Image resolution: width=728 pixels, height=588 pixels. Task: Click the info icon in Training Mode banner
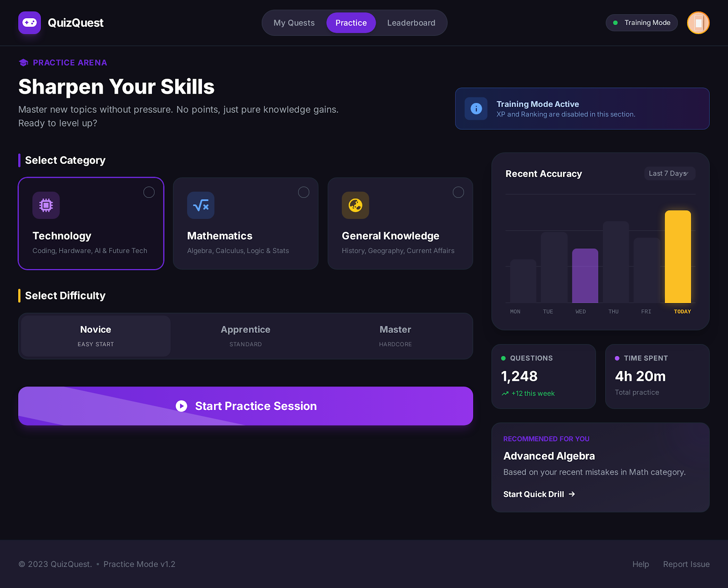click(476, 109)
